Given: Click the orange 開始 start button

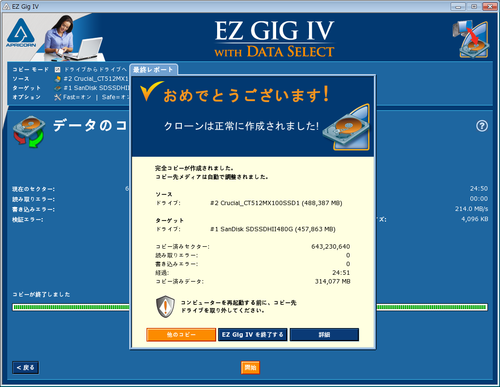Looking at the screenshot, I should point(250,367).
